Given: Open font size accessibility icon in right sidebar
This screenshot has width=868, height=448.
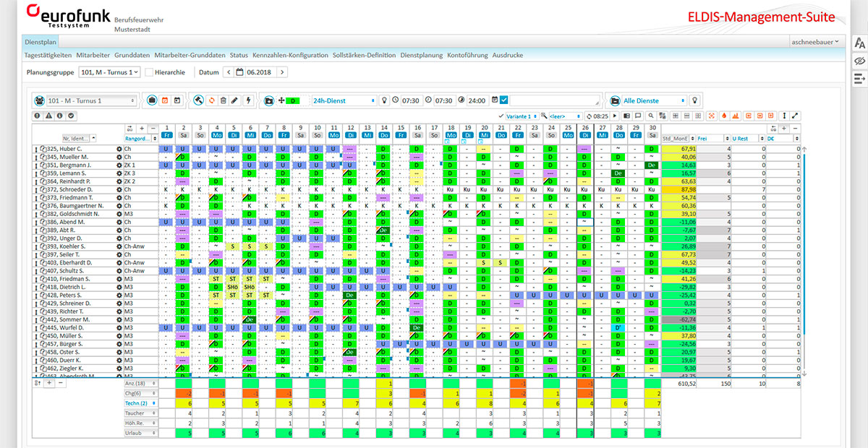Looking at the screenshot, I should click(859, 43).
